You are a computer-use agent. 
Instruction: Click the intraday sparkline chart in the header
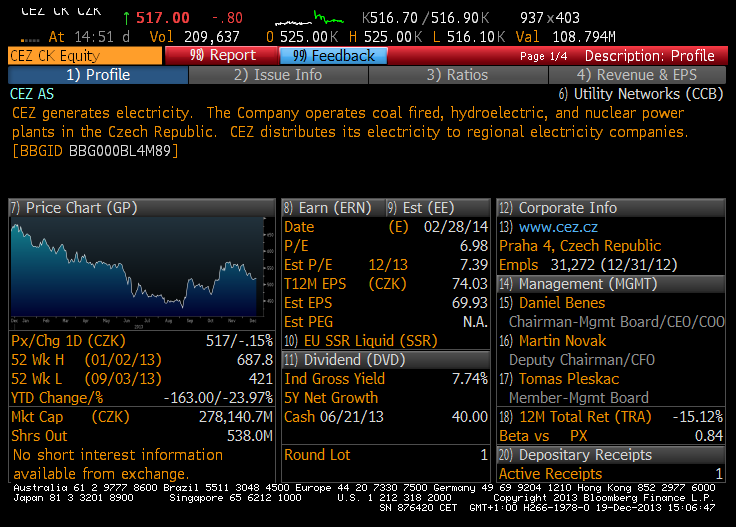click(310, 19)
